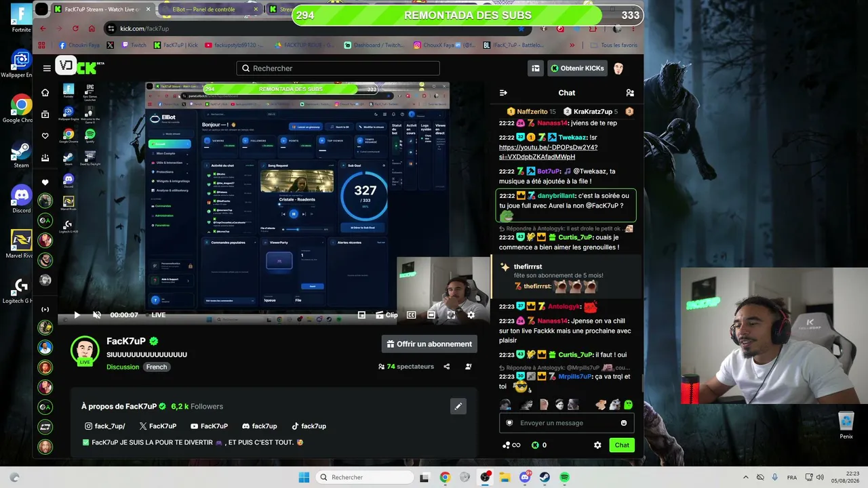Open stream player settings gear
Screen dimensions: 868x488
tap(471, 314)
